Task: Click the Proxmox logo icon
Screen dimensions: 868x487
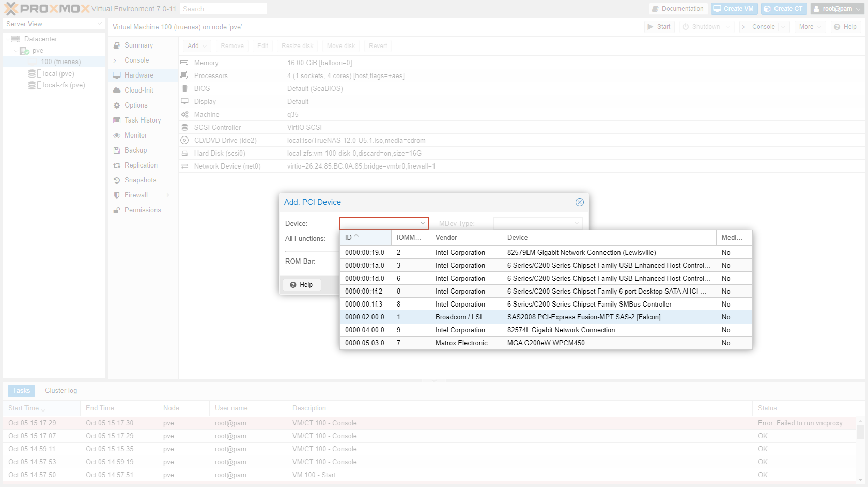Action: click(x=11, y=8)
